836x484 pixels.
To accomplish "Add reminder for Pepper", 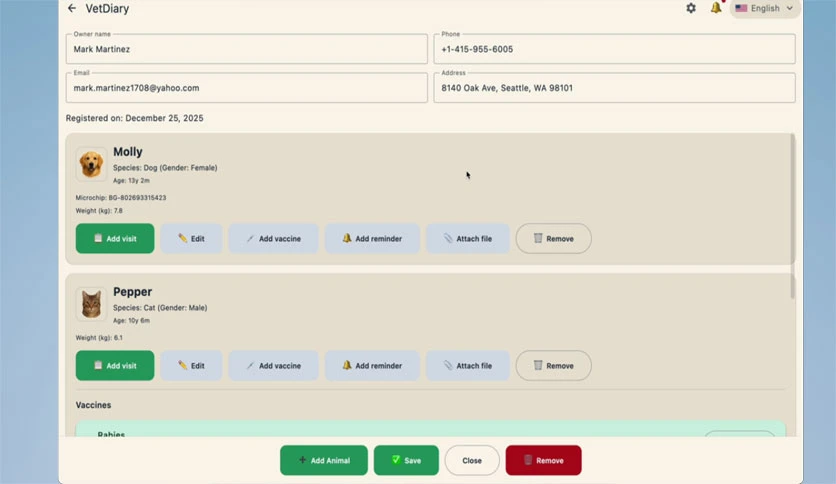I will click(372, 366).
